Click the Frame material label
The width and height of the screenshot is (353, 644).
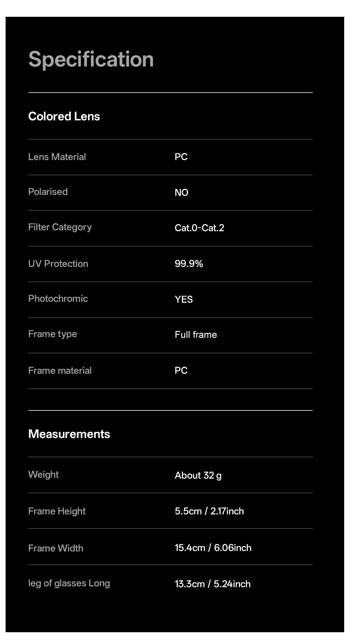[x=60, y=370]
